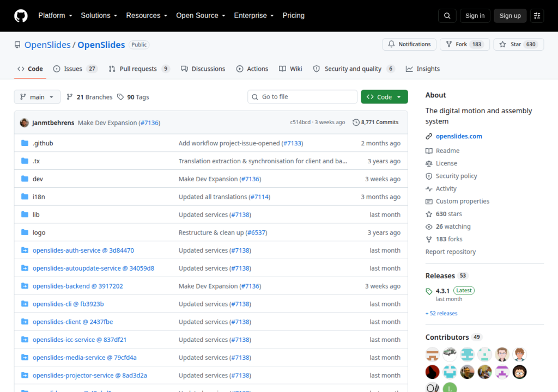Star the OpenSlides repository
The image size is (558, 392).
(519, 44)
